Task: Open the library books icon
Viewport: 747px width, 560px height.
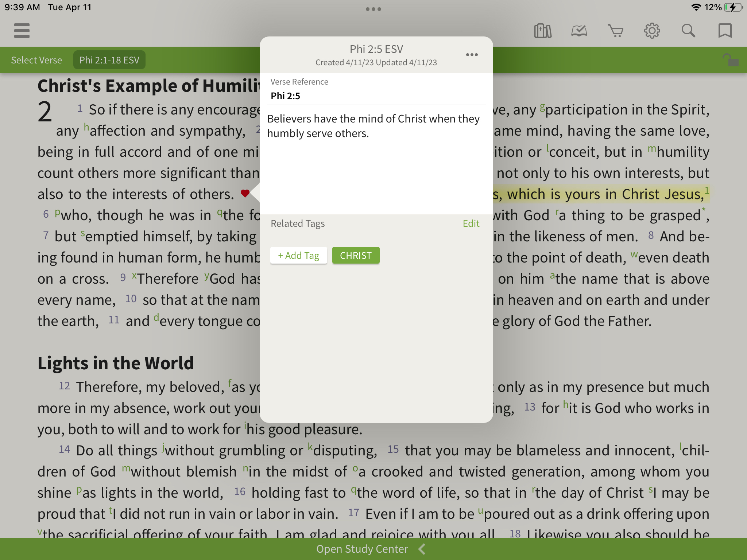Action: 542,31
